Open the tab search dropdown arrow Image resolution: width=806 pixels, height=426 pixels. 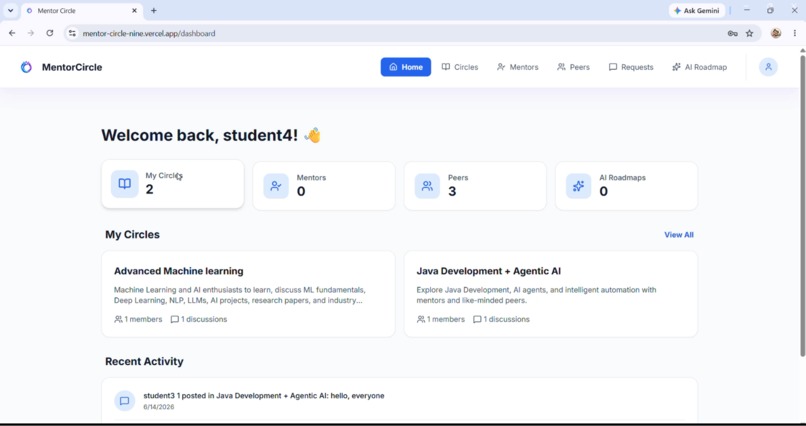tap(10, 10)
